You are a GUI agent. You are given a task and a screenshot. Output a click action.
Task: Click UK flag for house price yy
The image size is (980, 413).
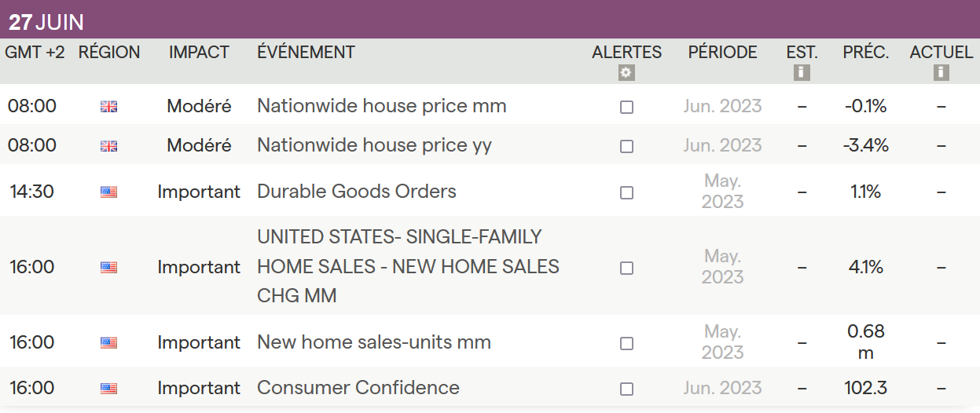[x=108, y=146]
